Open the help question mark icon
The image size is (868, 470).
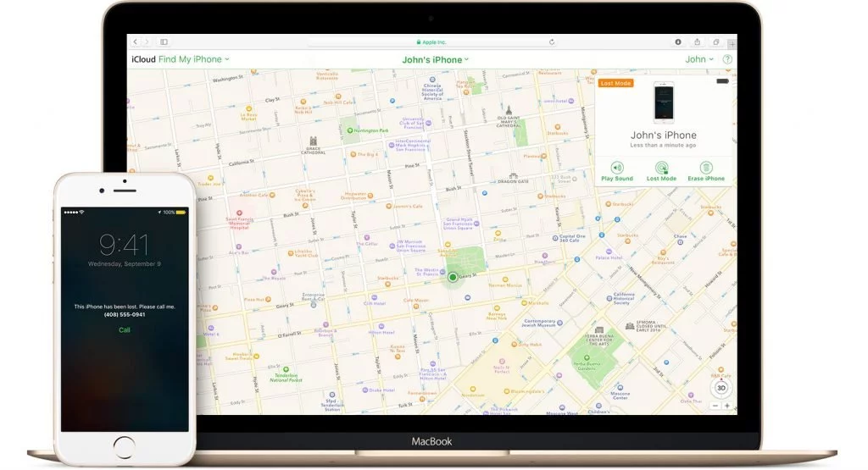tap(727, 59)
